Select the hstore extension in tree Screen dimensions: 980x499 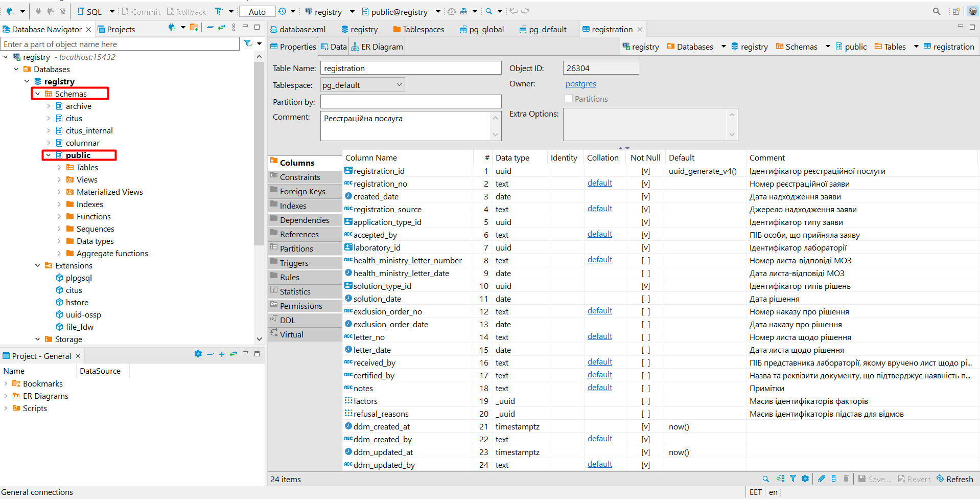(x=77, y=302)
